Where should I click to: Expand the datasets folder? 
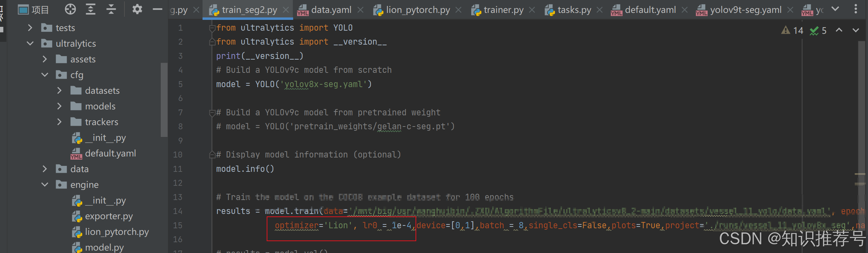click(x=59, y=90)
